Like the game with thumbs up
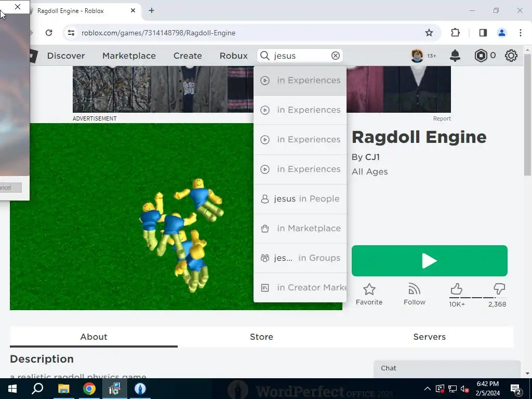The image size is (532, 399). coord(456,289)
